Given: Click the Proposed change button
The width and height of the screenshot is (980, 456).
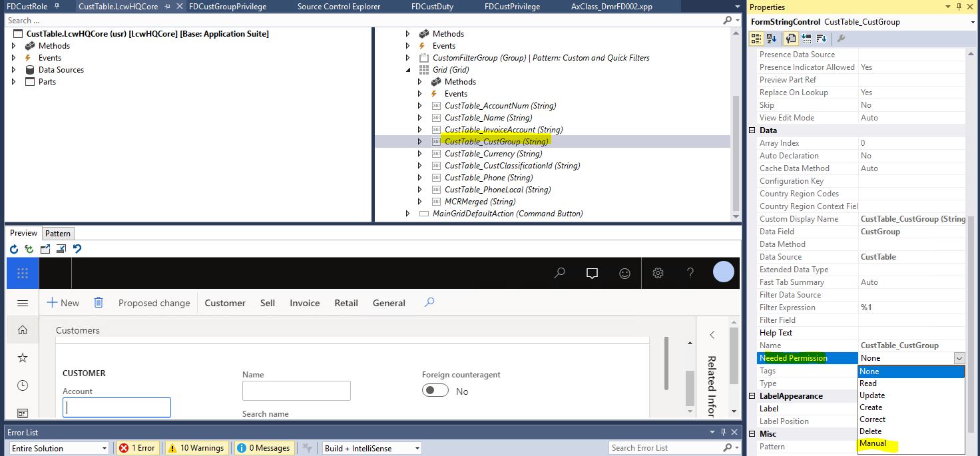Looking at the screenshot, I should coord(154,303).
